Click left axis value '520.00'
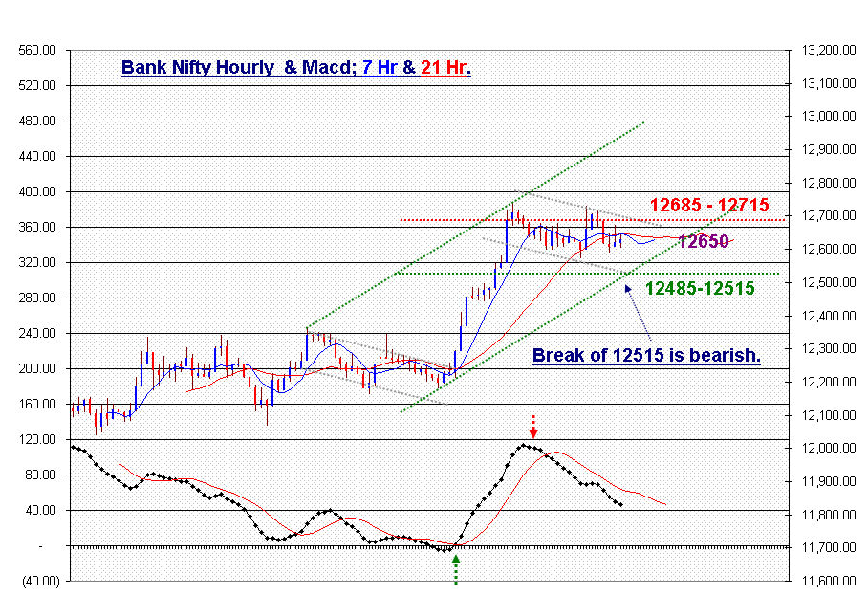 click(x=37, y=85)
